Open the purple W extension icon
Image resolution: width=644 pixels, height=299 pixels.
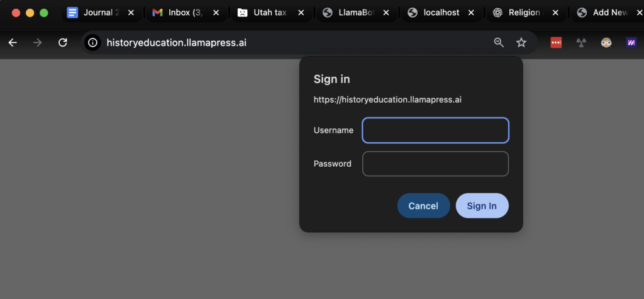[631, 43]
